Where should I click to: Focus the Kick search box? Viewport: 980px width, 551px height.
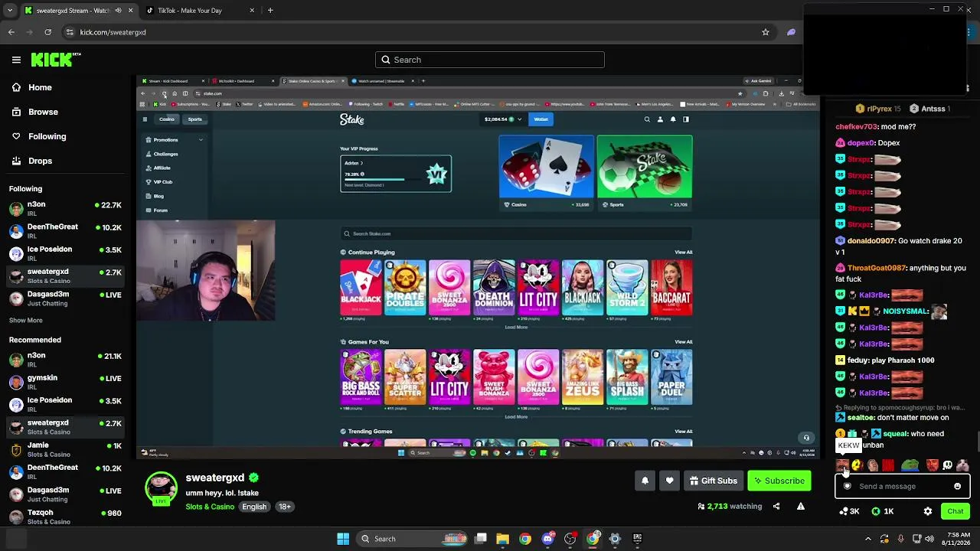[x=490, y=60]
